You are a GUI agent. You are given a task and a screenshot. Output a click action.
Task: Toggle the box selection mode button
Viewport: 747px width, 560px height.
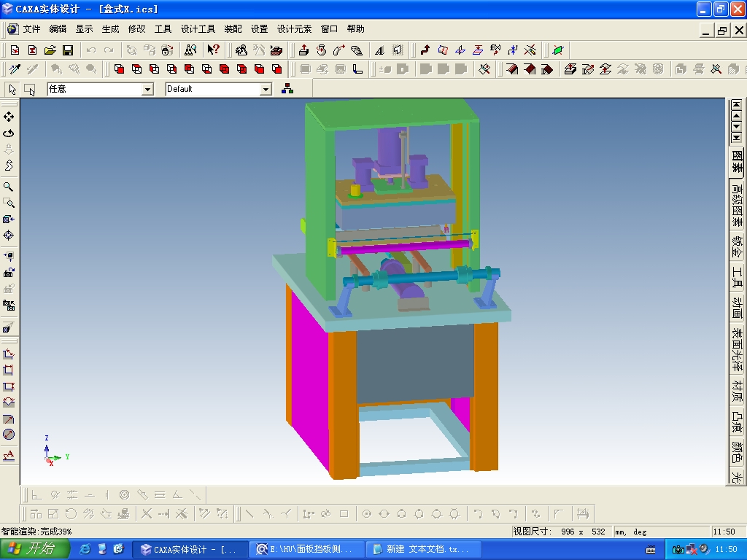pos(29,89)
